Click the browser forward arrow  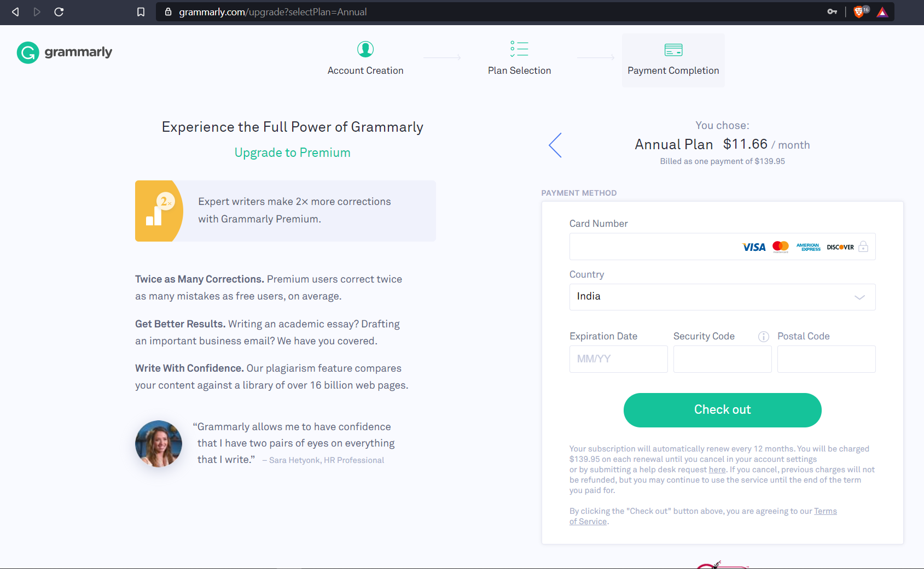point(37,11)
